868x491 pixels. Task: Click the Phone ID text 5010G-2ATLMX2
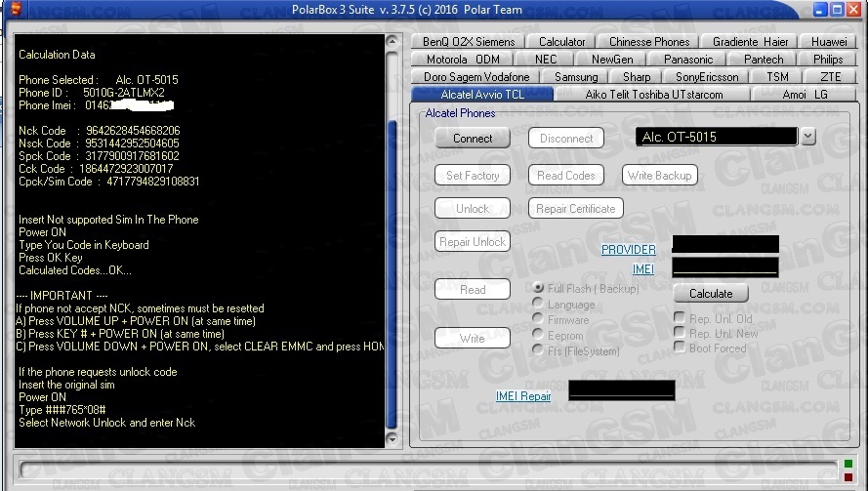(123, 93)
